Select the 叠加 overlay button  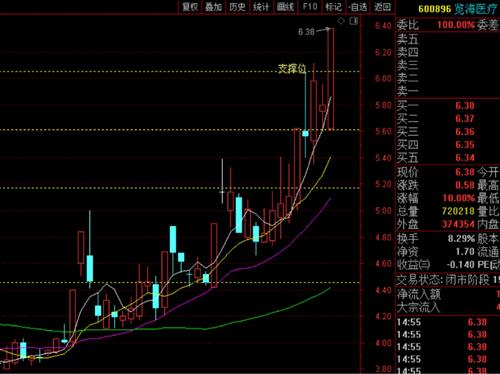[x=213, y=7]
